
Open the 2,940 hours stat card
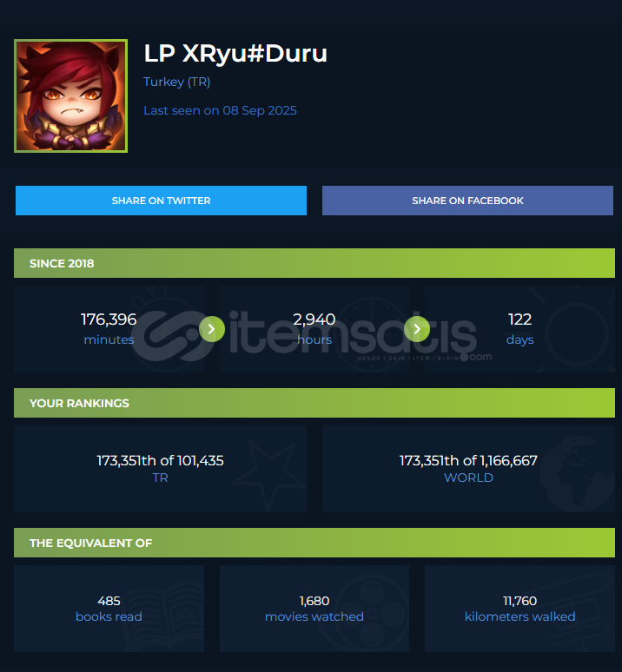314,329
